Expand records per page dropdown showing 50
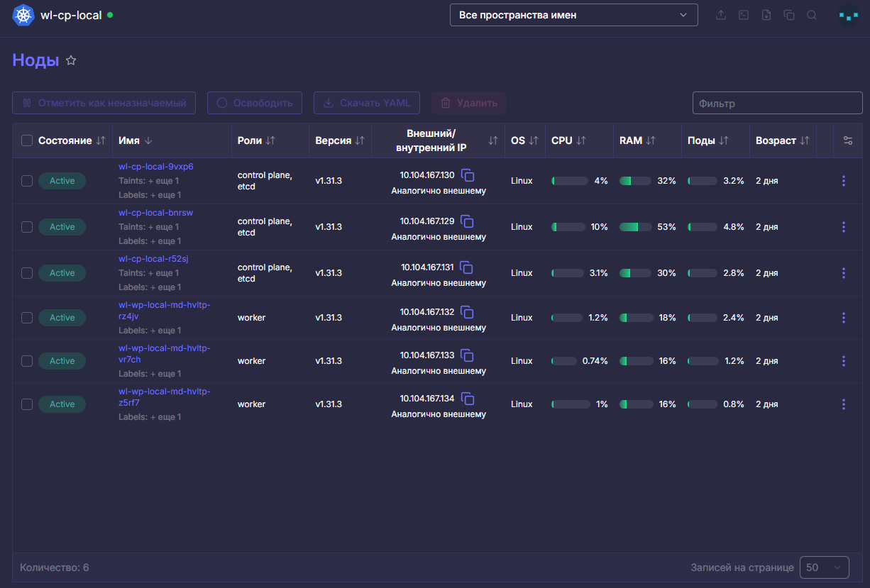This screenshot has height=588, width=870. point(825,567)
